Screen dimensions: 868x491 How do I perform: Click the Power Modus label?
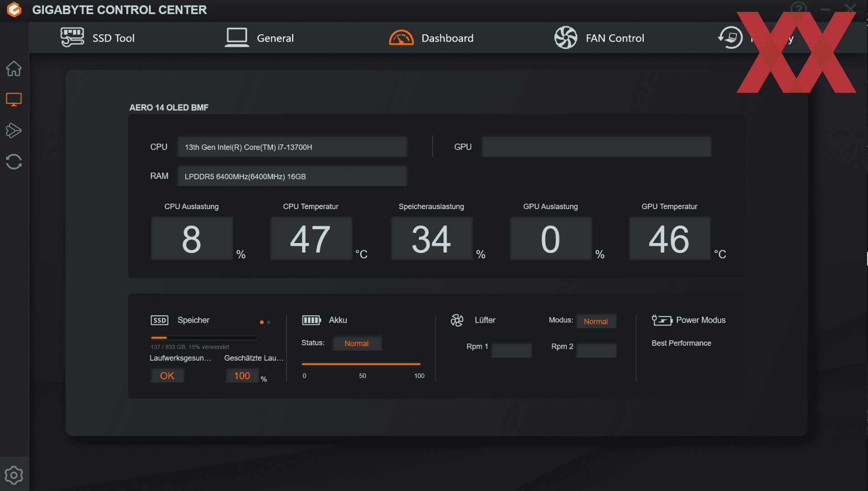(x=701, y=320)
